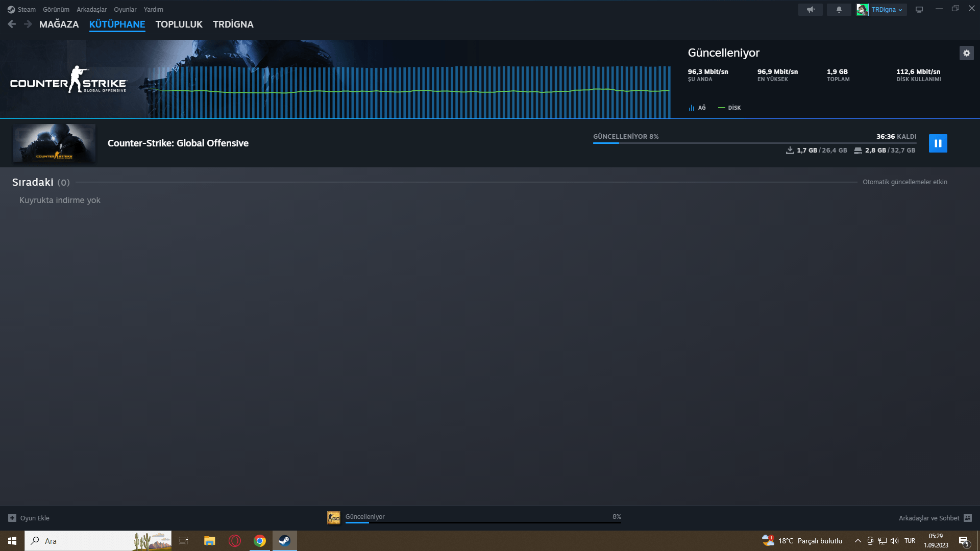Open the Steam menu

[27, 10]
